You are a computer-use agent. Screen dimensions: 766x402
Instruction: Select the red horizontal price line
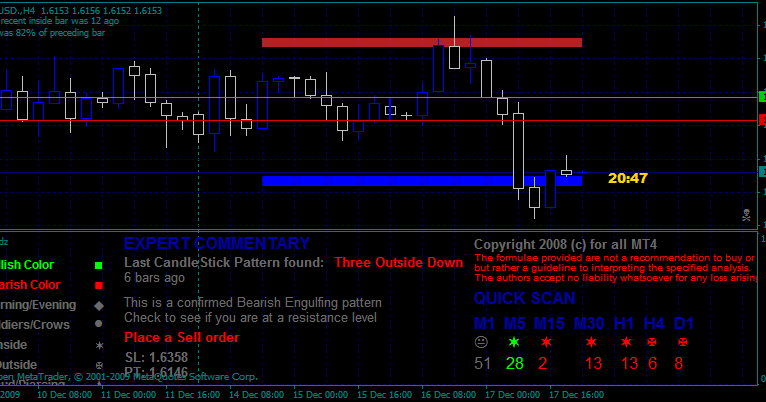point(379,120)
